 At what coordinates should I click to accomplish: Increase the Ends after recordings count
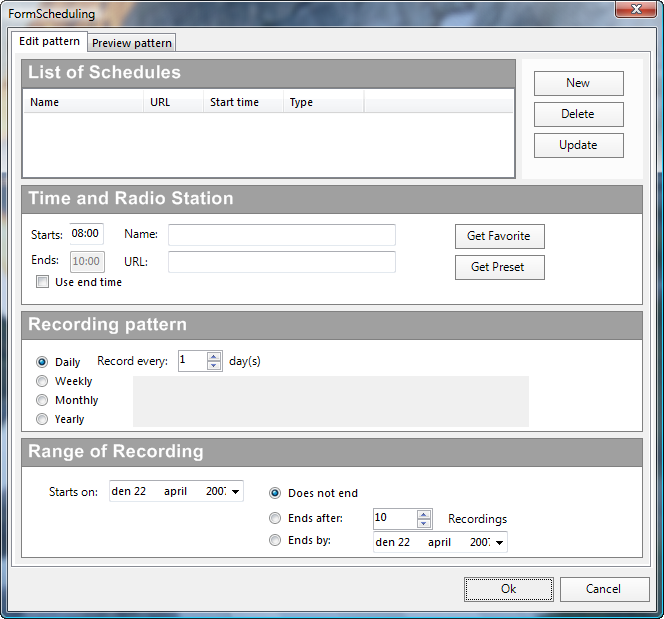pyautogui.click(x=424, y=514)
